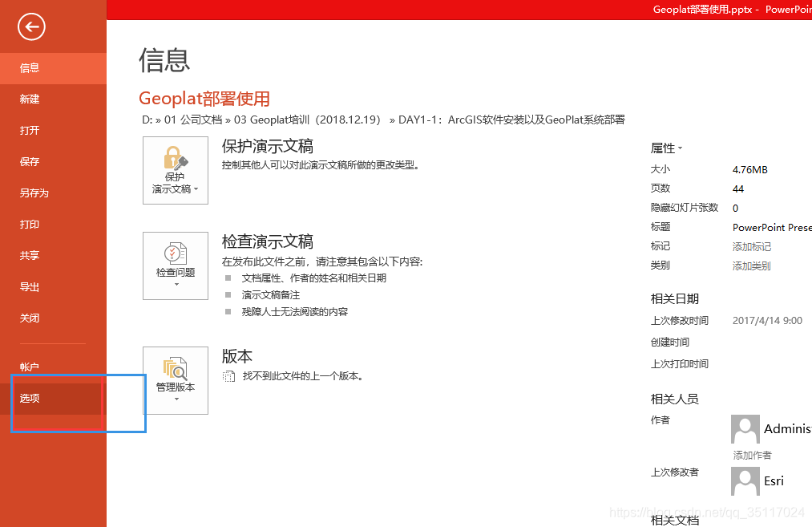Screen dimensions: 812x527
Task: Click the 版本 heading
Action: point(237,356)
